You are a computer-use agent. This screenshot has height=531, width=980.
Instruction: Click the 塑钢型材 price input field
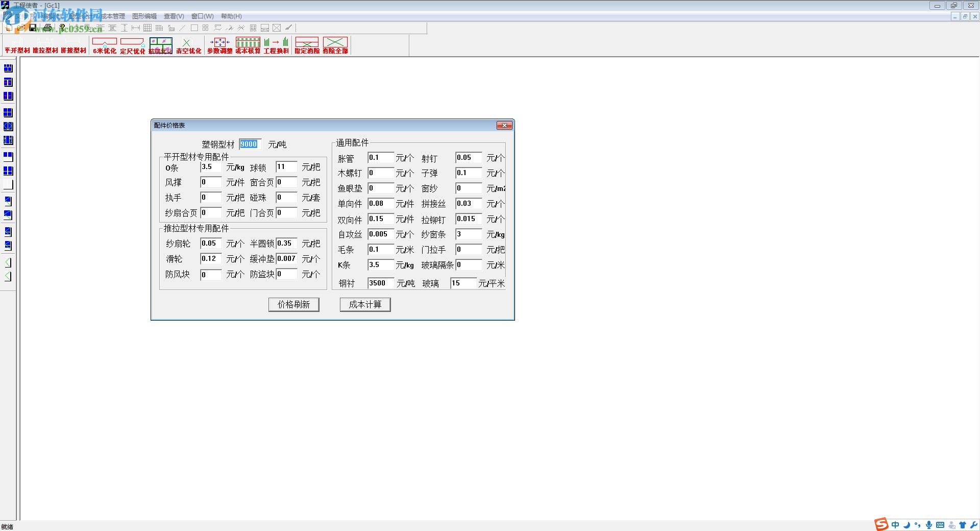250,144
